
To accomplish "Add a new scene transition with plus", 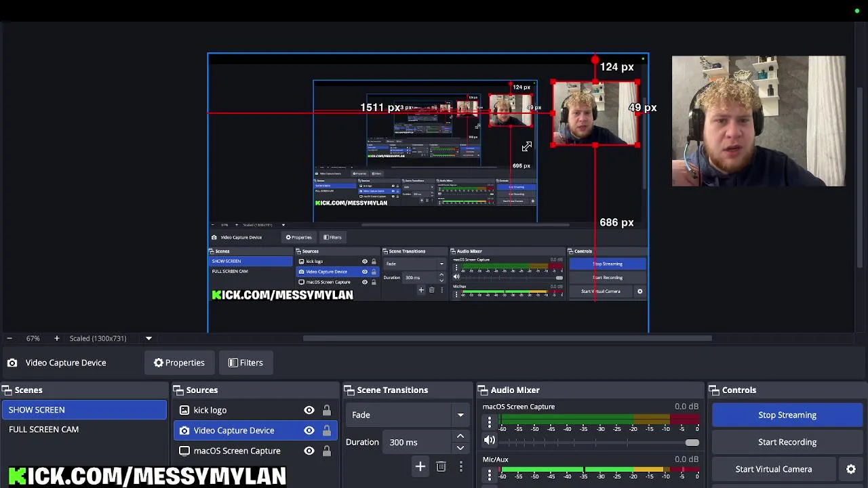I will (420, 466).
